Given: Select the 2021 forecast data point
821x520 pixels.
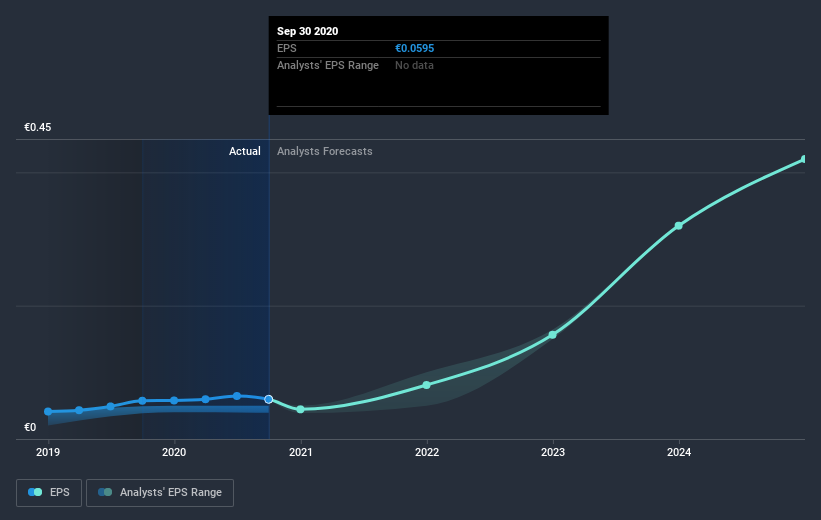Looking at the screenshot, I should [301, 409].
